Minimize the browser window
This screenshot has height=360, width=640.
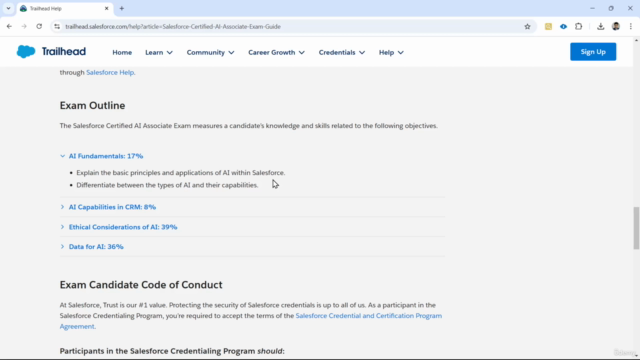(x=592, y=8)
